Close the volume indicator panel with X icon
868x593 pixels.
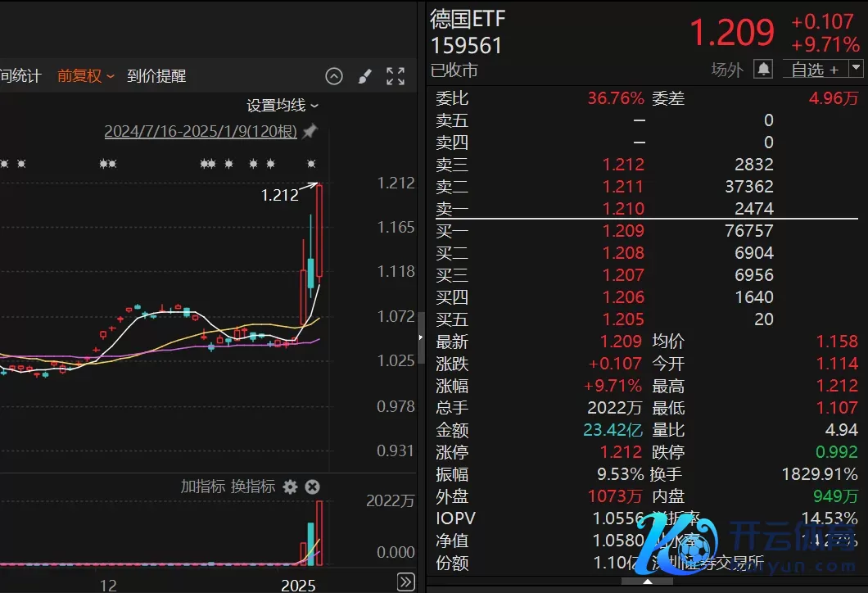point(312,487)
